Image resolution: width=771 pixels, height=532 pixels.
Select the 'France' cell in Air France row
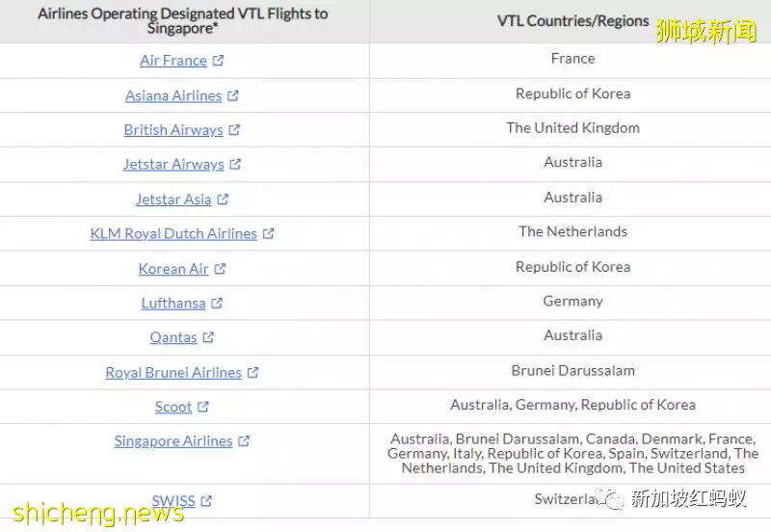click(x=572, y=59)
